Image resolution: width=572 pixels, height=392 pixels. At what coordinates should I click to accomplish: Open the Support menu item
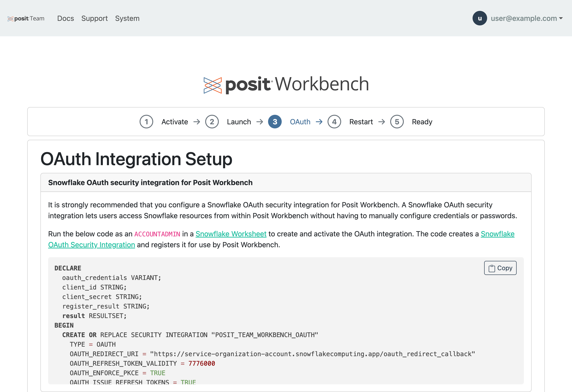pyautogui.click(x=94, y=18)
